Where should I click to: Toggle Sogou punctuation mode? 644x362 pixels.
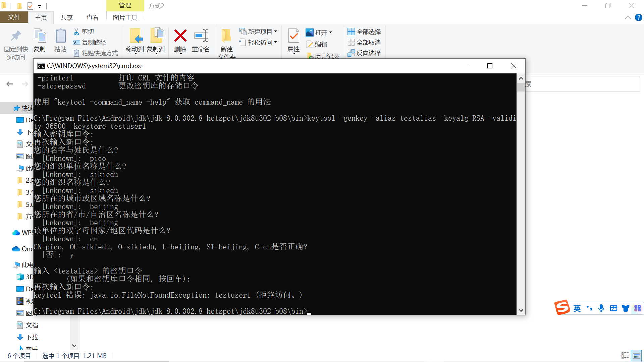point(589,308)
